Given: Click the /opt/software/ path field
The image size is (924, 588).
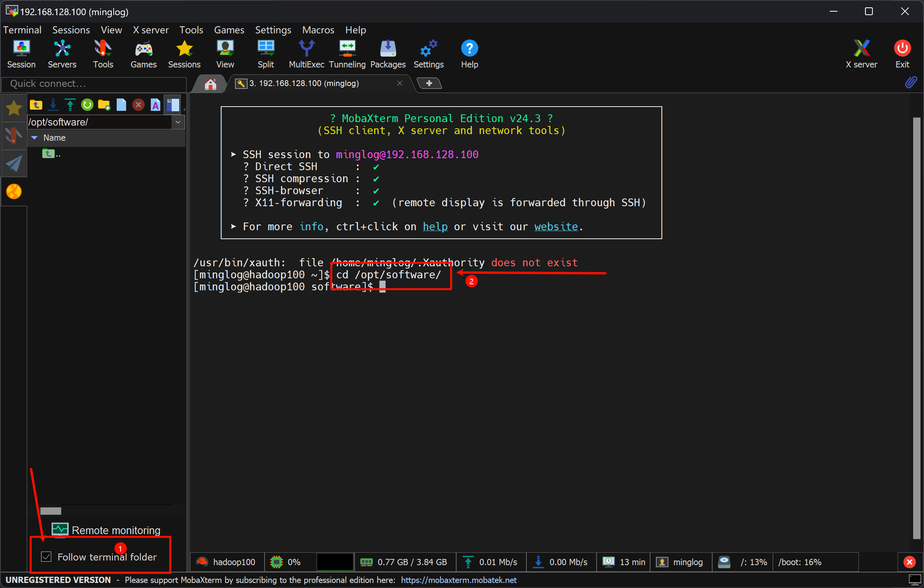Looking at the screenshot, I should click(99, 122).
